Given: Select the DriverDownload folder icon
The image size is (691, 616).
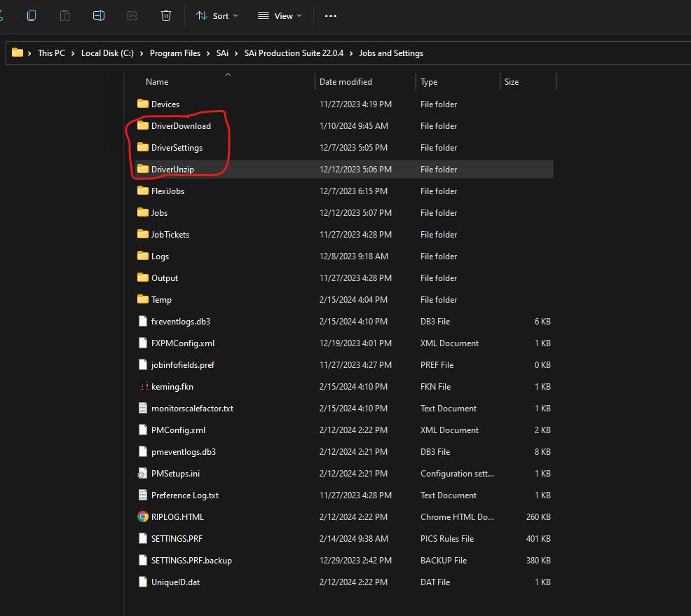Looking at the screenshot, I should pyautogui.click(x=143, y=125).
